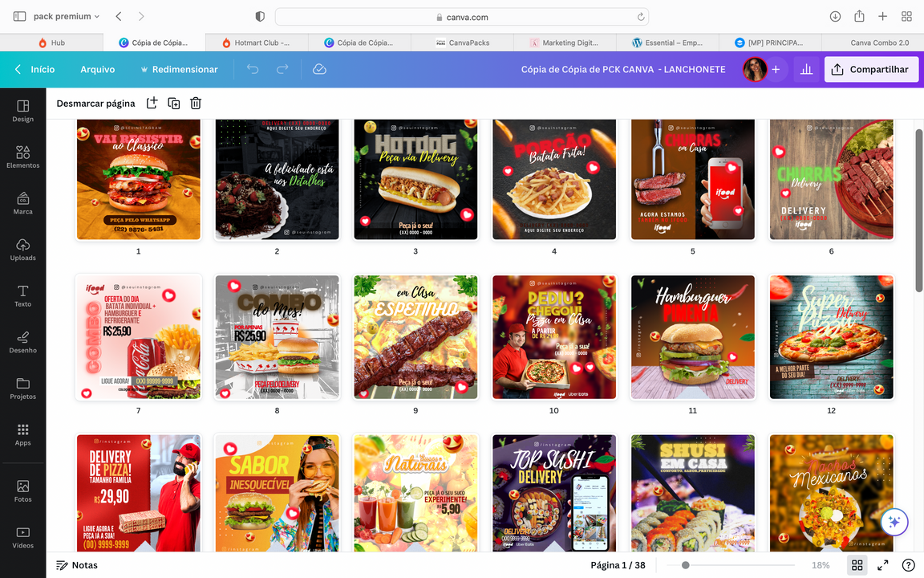The width and height of the screenshot is (924, 578).
Task: Select the Desenho drawing tool
Action: click(x=22, y=341)
